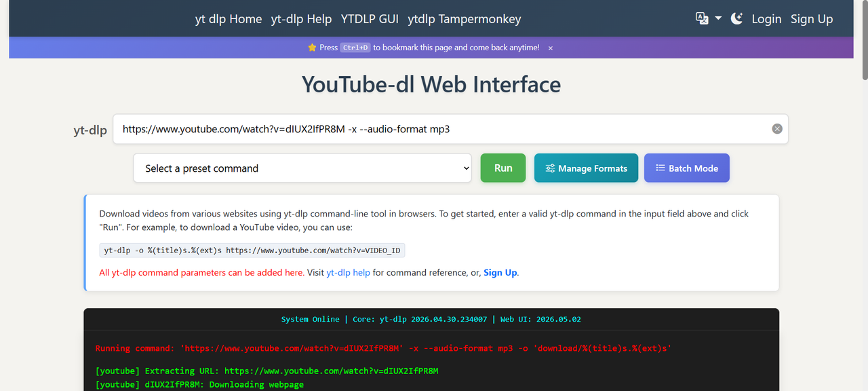The height and width of the screenshot is (391, 868).
Task: Click the System Online status line
Action: (431, 319)
